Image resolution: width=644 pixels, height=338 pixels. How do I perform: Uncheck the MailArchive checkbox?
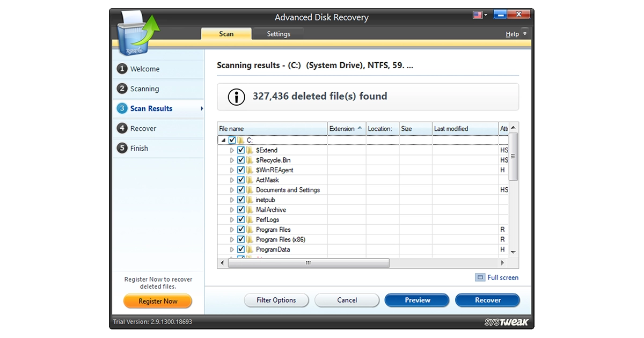click(x=241, y=210)
